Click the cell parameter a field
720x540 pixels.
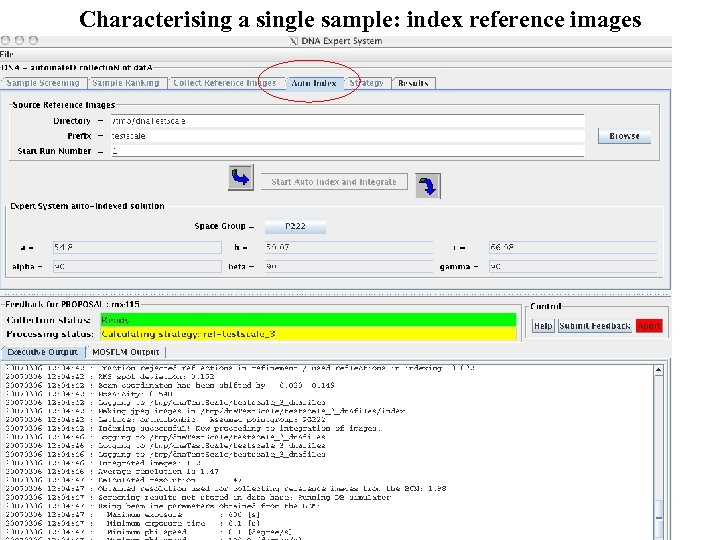[x=137, y=248]
